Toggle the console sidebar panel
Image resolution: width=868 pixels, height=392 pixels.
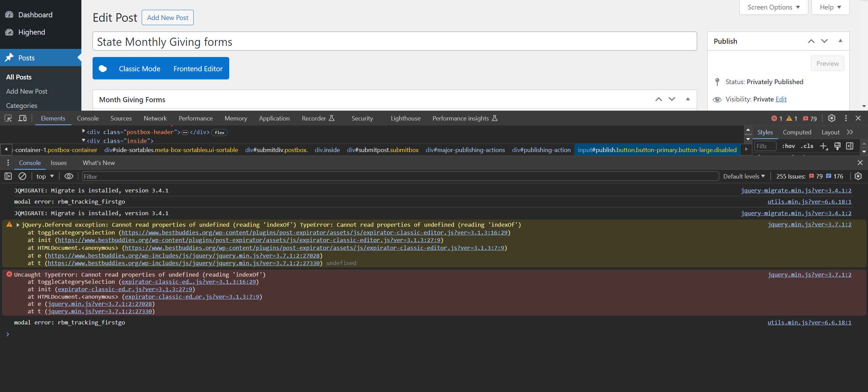coord(8,176)
